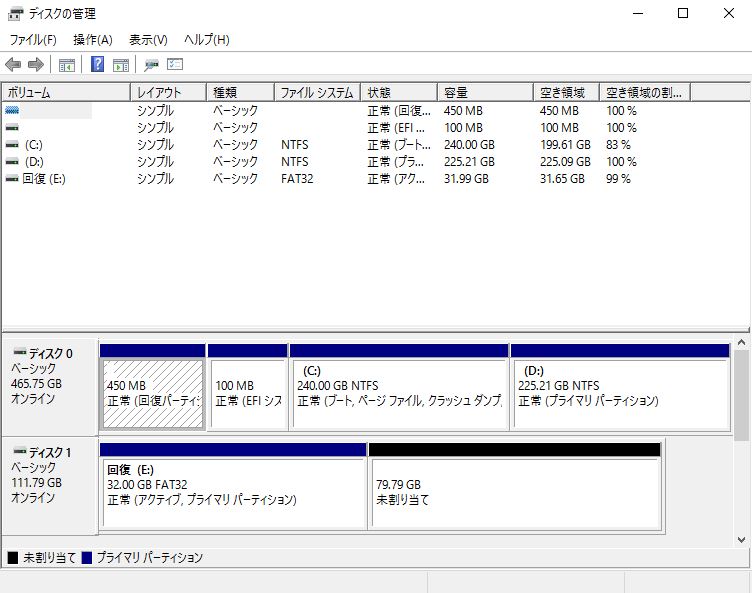Image resolution: width=752 pixels, height=593 pixels.
Task: Click the Back arrow toolbar icon
Action: [x=13, y=64]
